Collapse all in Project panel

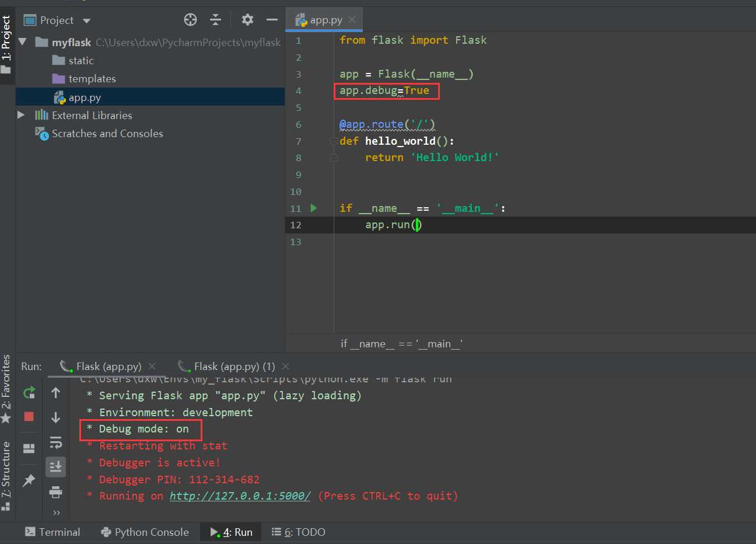[x=215, y=20]
